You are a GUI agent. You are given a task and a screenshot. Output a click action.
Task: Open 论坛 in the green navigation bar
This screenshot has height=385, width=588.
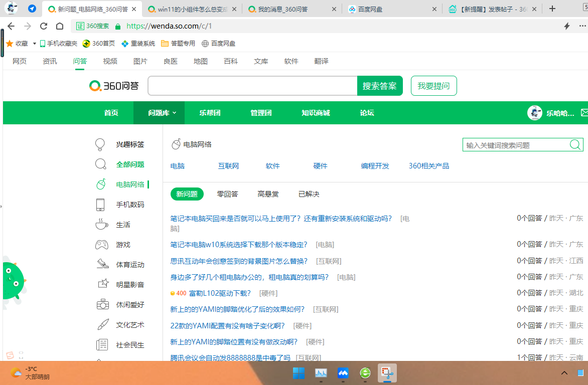click(367, 113)
